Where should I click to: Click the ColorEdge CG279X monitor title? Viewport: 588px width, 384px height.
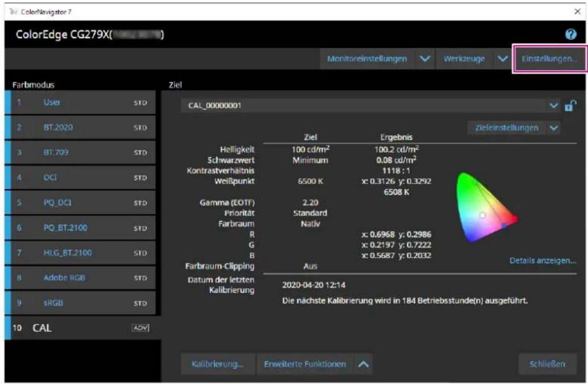click(x=90, y=35)
